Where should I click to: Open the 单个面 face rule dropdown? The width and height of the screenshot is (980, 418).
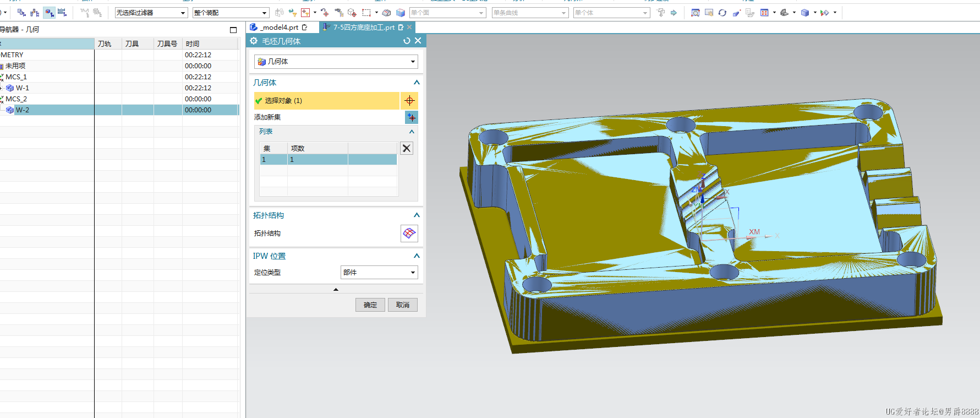click(x=447, y=13)
